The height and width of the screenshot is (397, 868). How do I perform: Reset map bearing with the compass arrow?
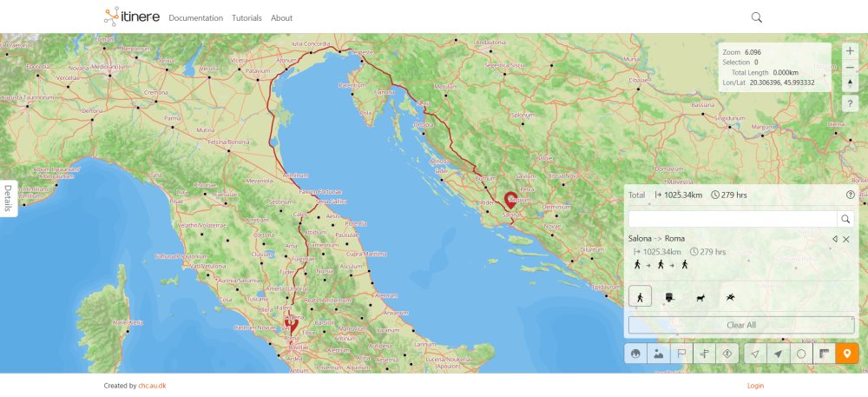pyautogui.click(x=850, y=84)
